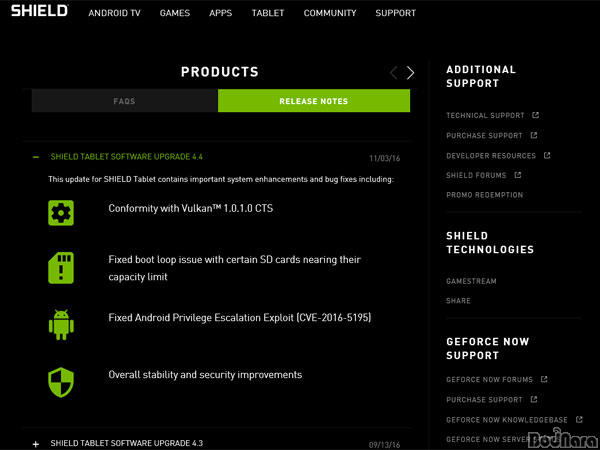
Task: Open the Share link under Shield Technologies
Action: (x=458, y=301)
